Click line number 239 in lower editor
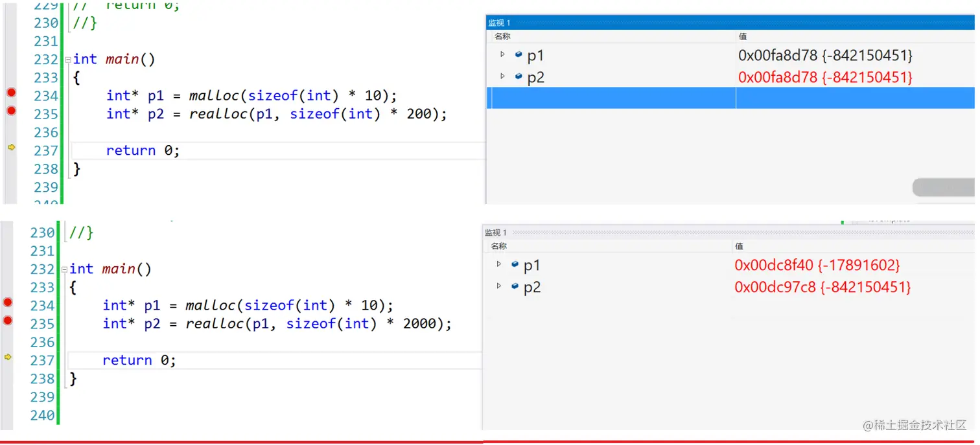This screenshot has height=445, width=980. coord(42,396)
